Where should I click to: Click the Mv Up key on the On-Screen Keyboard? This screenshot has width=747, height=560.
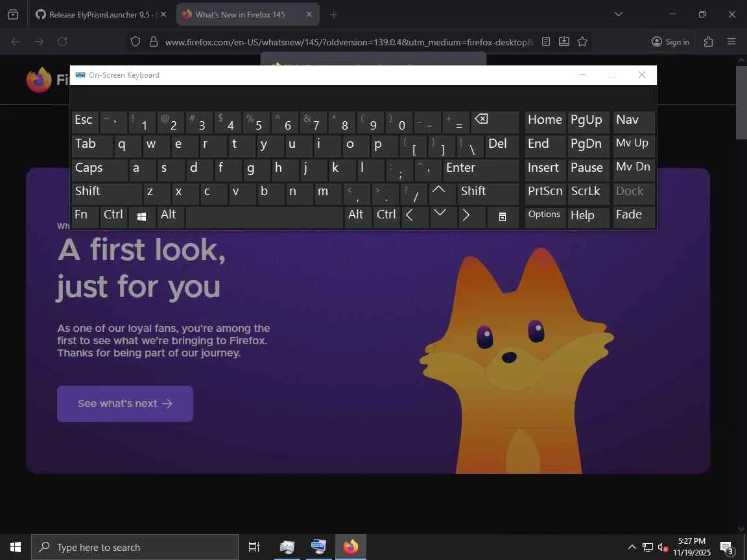pyautogui.click(x=634, y=146)
